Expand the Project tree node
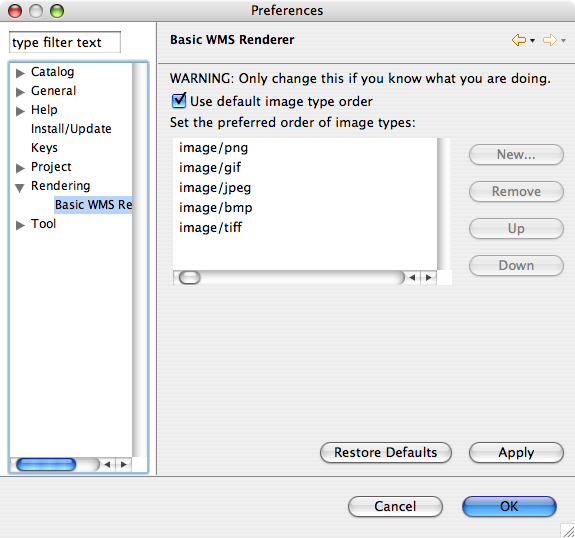575x538 pixels. click(x=20, y=168)
